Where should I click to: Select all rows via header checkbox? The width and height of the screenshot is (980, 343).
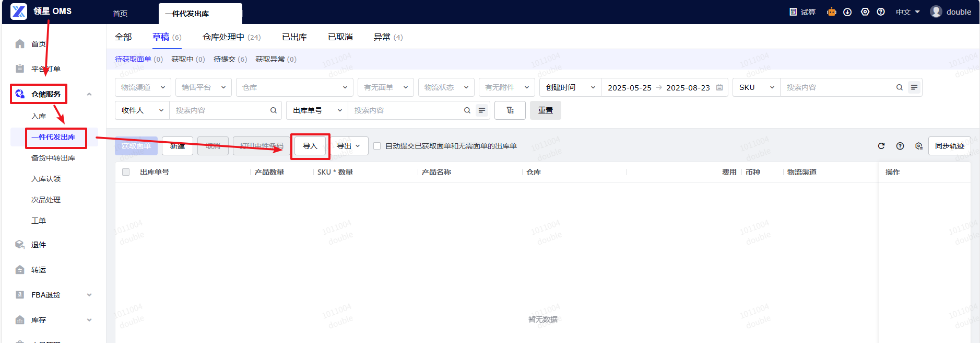[126, 172]
